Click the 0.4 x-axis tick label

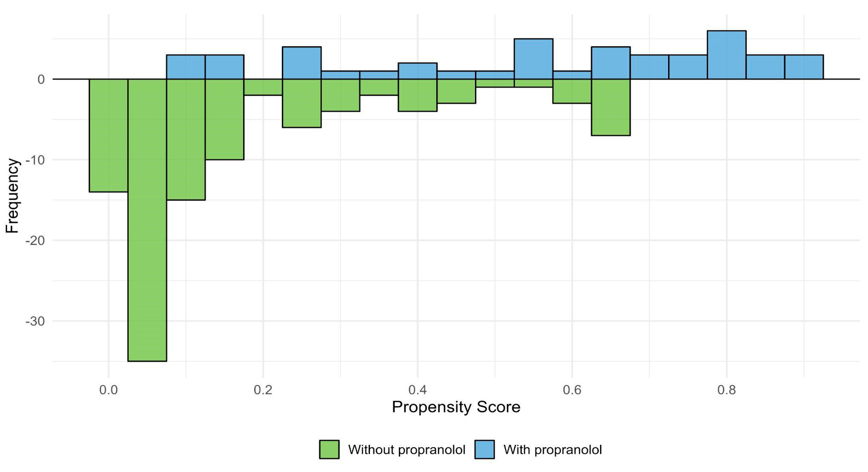417,390
